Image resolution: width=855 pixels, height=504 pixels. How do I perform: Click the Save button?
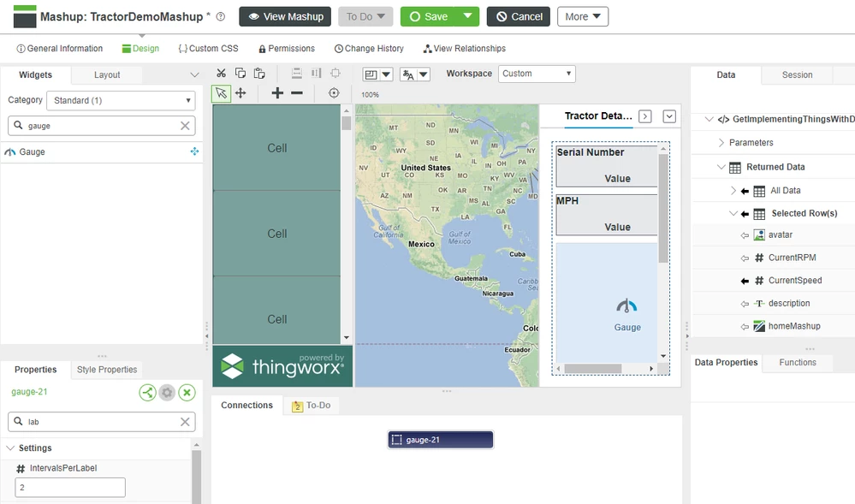pyautogui.click(x=429, y=16)
